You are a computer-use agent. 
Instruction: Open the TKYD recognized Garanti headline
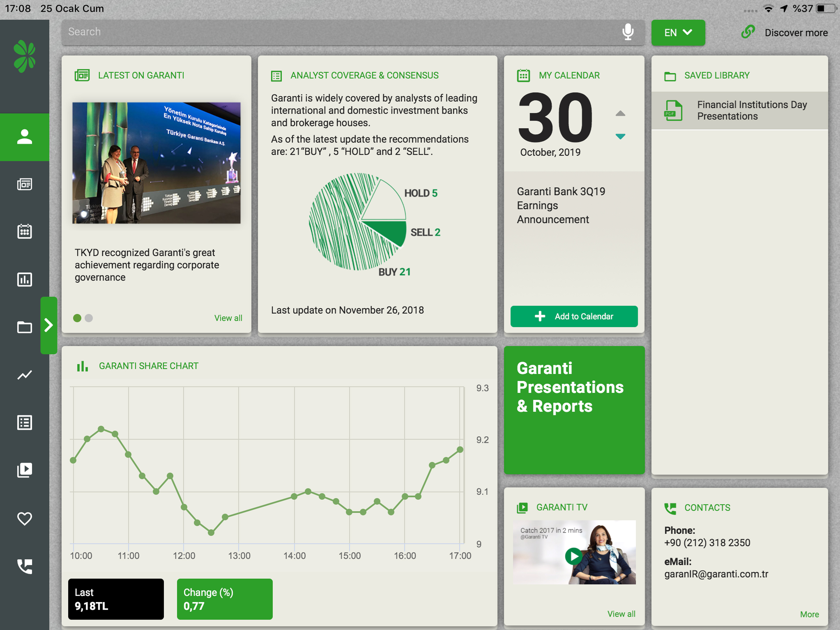point(147,265)
